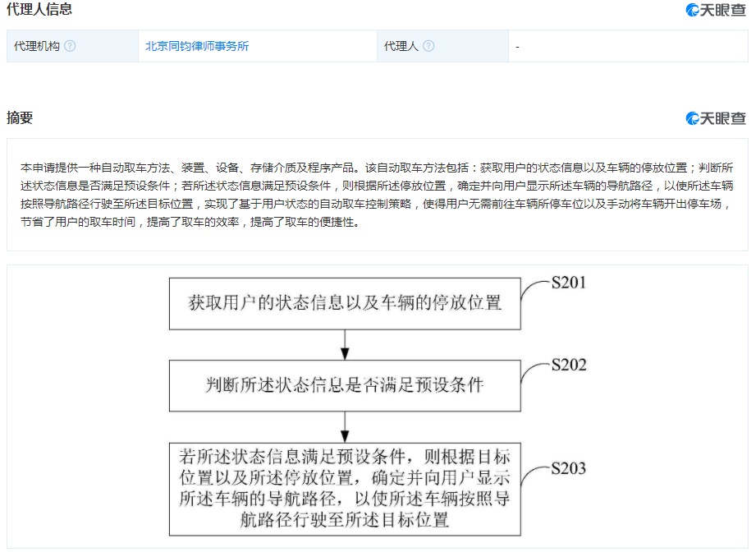Click the S202 step label in flowchart

click(x=569, y=365)
